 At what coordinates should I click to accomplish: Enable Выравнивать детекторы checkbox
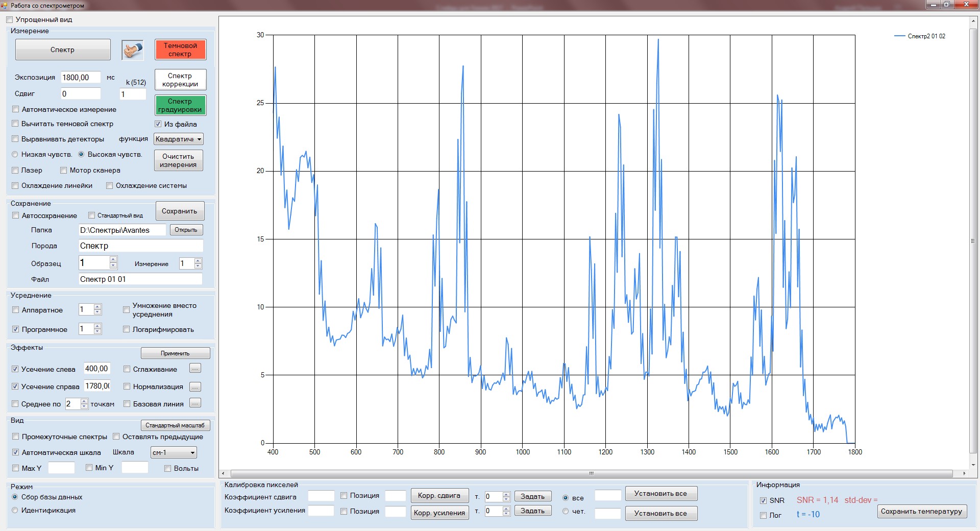pyautogui.click(x=15, y=139)
